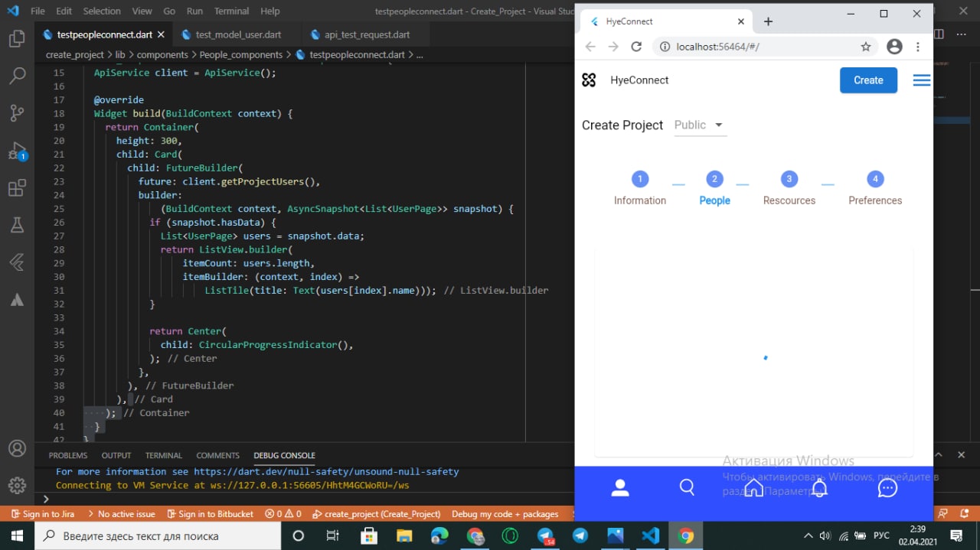980x550 pixels.
Task: Bookmark this page with the star icon
Action: pyautogui.click(x=866, y=47)
